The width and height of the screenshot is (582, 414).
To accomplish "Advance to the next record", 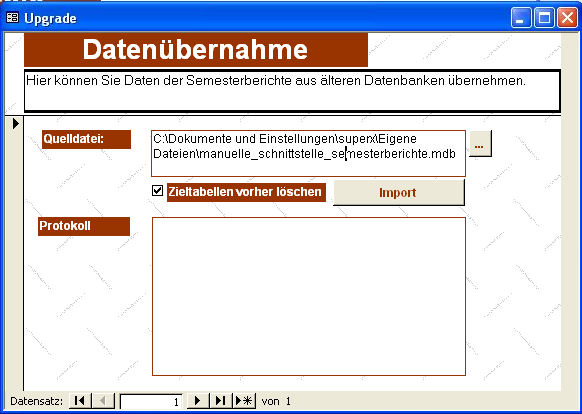I will [198, 401].
